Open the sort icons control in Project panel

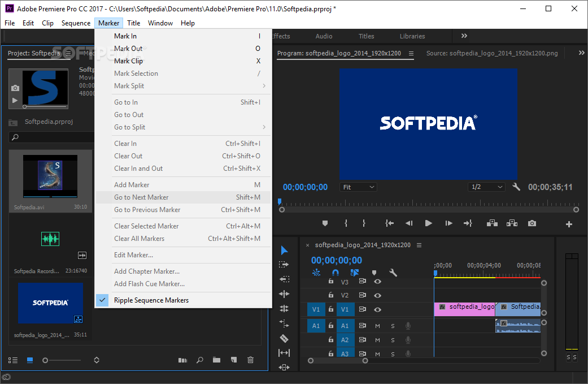97,360
